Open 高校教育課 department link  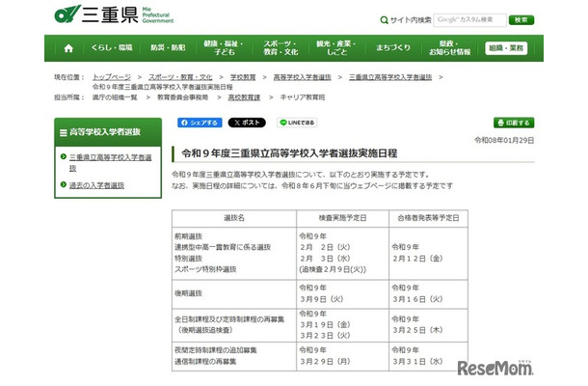coord(244,97)
